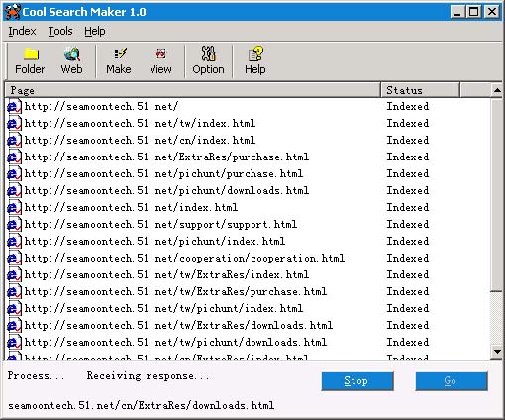The height and width of the screenshot is (420, 505).
Task: Click the page icon for tw/pichunt/downloads.html row
Action: point(14,343)
